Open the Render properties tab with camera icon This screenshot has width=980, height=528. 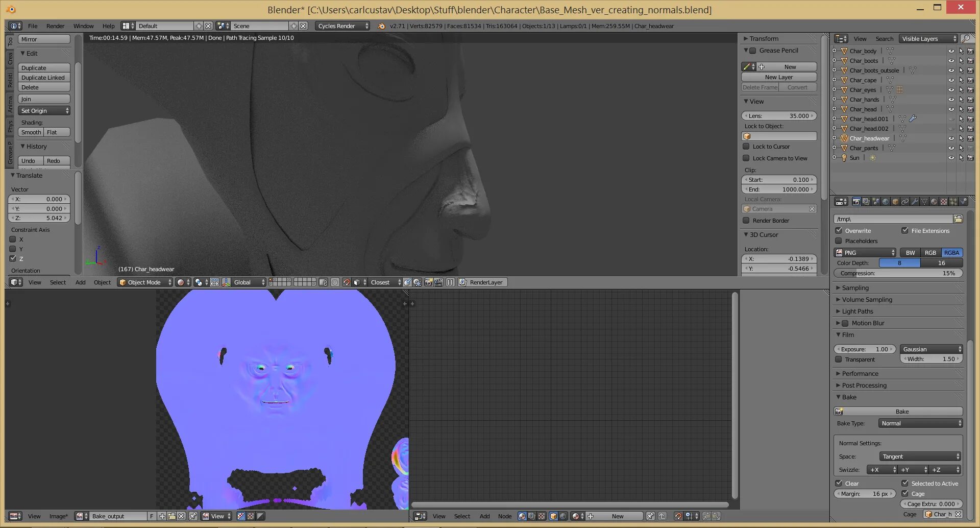[x=856, y=202]
